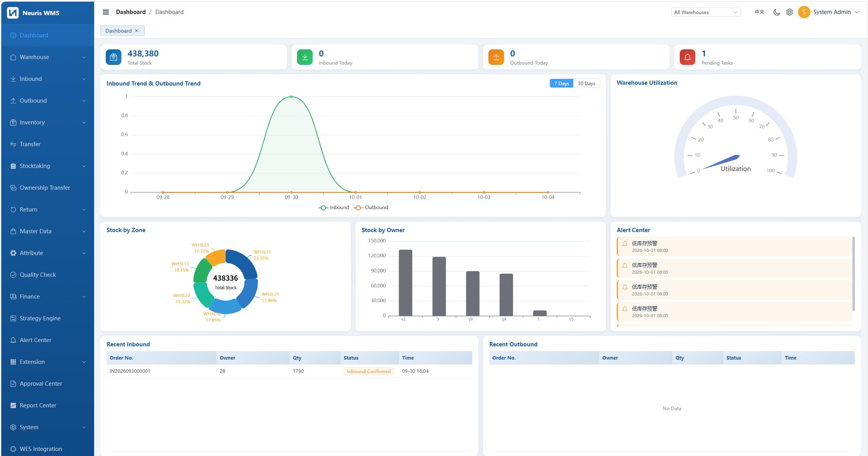This screenshot has height=456, width=868.
Task: Open the All Warehouses dropdown
Action: [705, 12]
